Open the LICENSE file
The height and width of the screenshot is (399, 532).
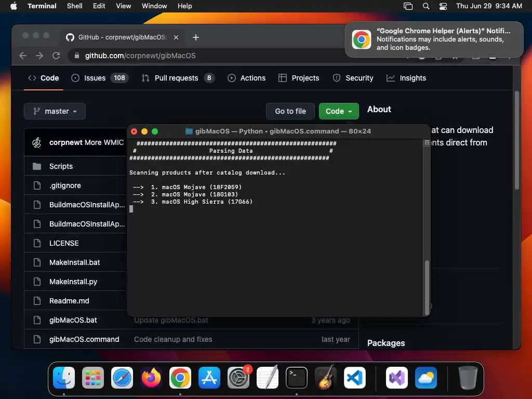tap(64, 243)
